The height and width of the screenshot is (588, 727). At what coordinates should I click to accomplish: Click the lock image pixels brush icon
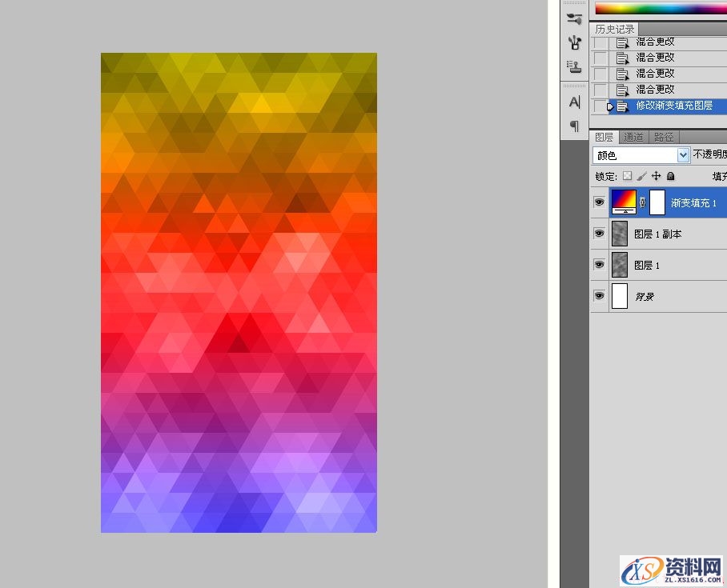pos(641,176)
